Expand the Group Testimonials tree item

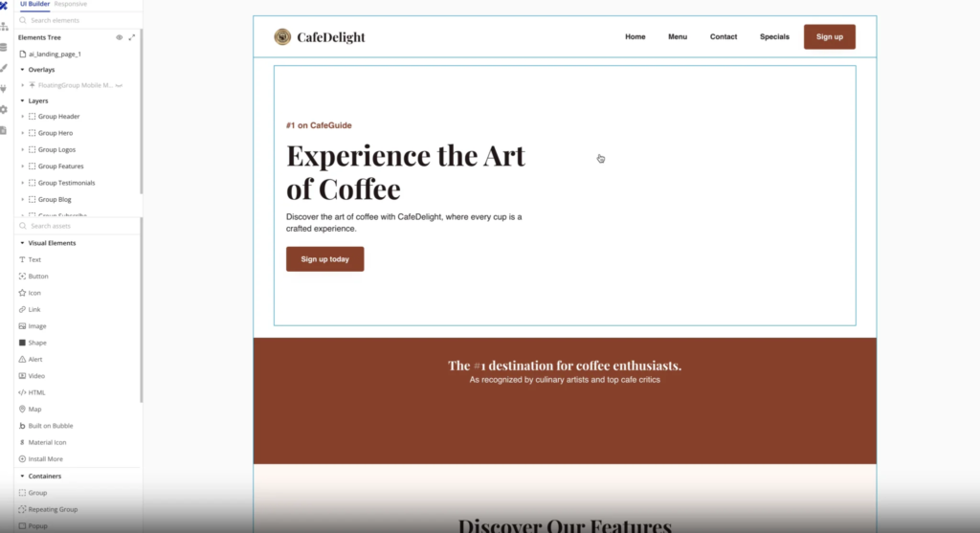(x=22, y=183)
